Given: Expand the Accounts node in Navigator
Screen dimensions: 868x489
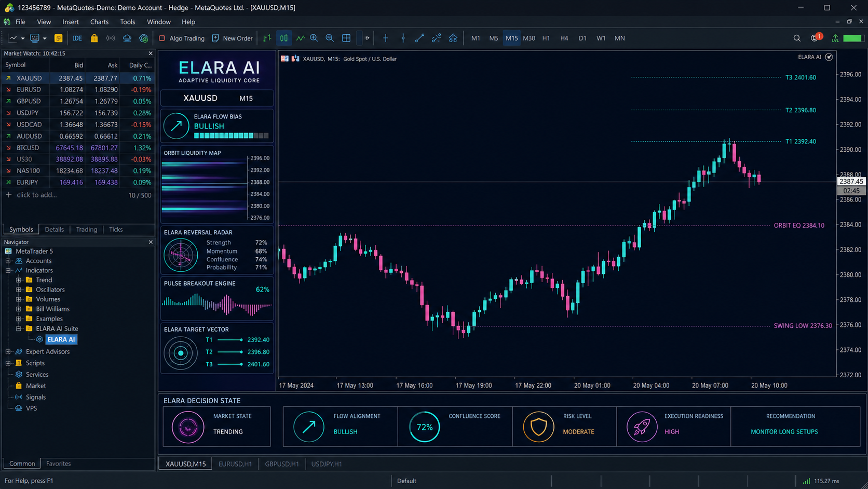Looking at the screenshot, I should pos(8,261).
